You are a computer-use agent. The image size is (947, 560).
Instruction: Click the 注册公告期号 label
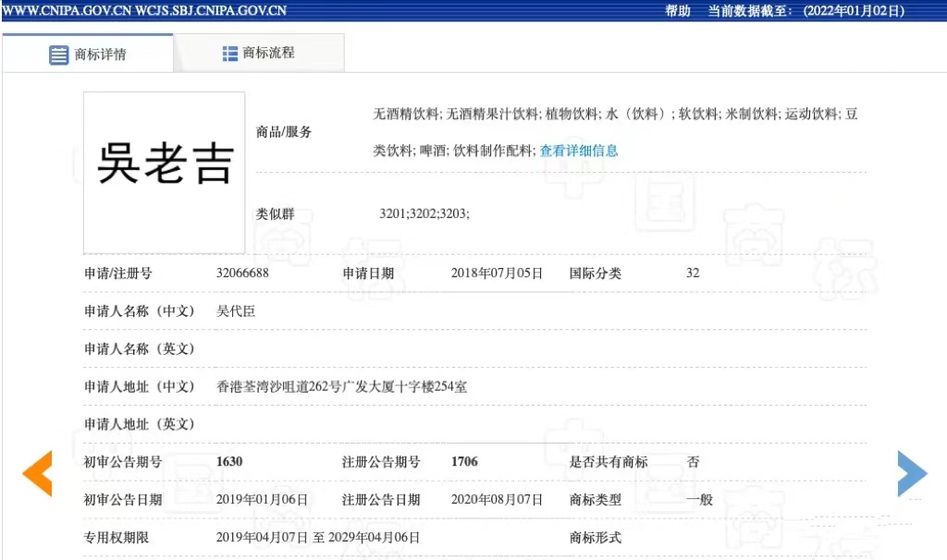click(x=380, y=462)
